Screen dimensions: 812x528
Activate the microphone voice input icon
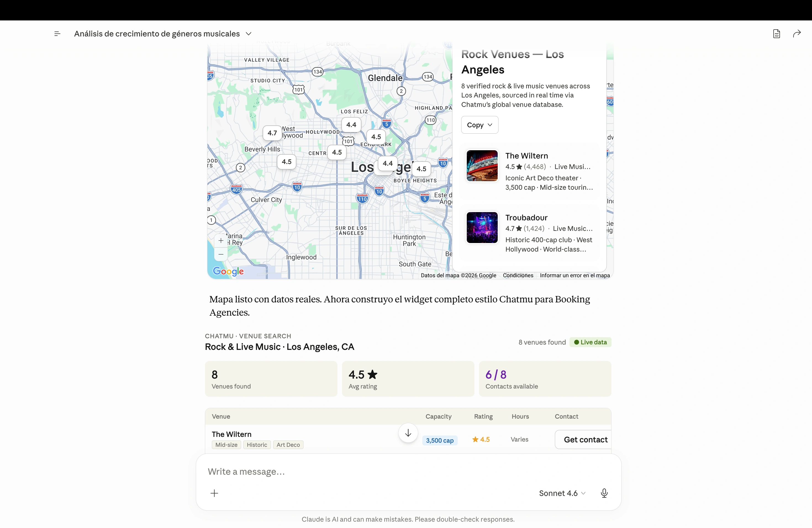point(604,493)
